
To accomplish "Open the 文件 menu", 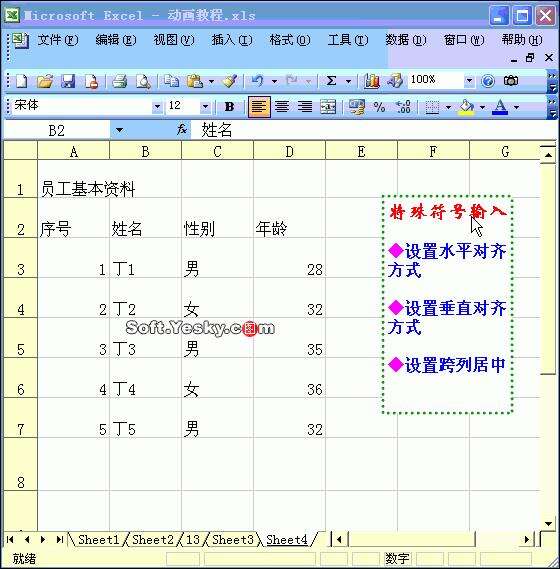I will (x=58, y=40).
